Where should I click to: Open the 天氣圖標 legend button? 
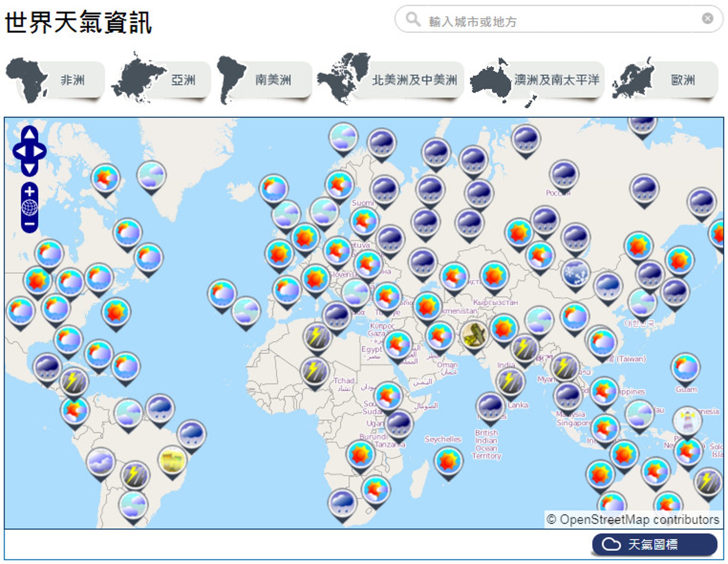click(x=654, y=544)
